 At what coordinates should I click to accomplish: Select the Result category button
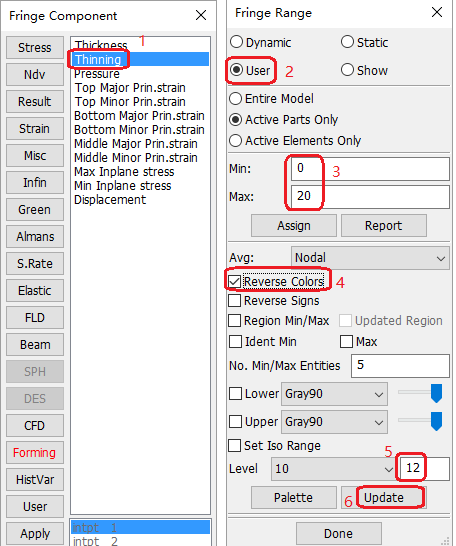(35, 102)
